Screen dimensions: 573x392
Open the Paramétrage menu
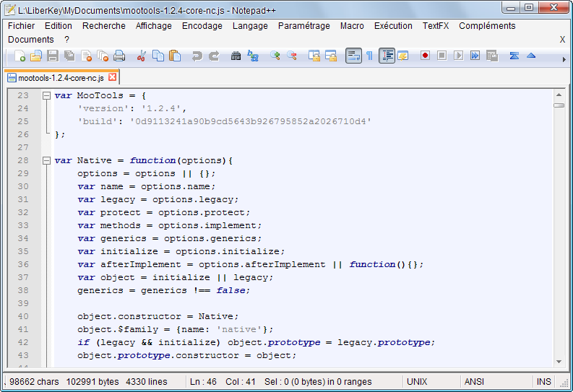[x=303, y=26]
